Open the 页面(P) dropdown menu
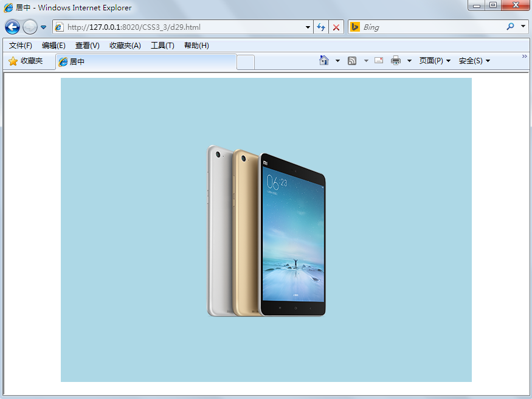Viewport: 532px width, 399px height. [435, 61]
